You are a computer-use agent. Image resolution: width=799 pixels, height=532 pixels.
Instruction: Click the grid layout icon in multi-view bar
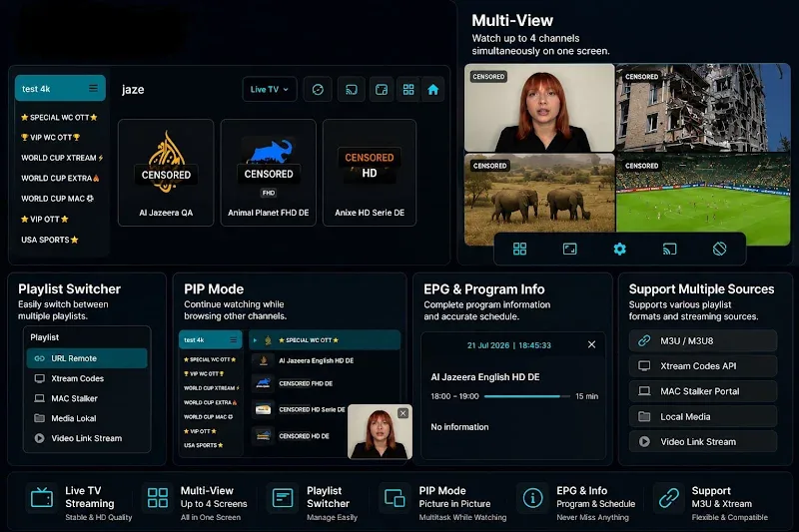[519, 249]
